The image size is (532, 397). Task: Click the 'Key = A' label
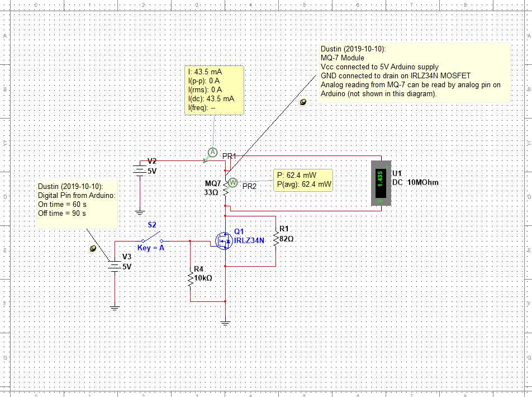point(151,248)
